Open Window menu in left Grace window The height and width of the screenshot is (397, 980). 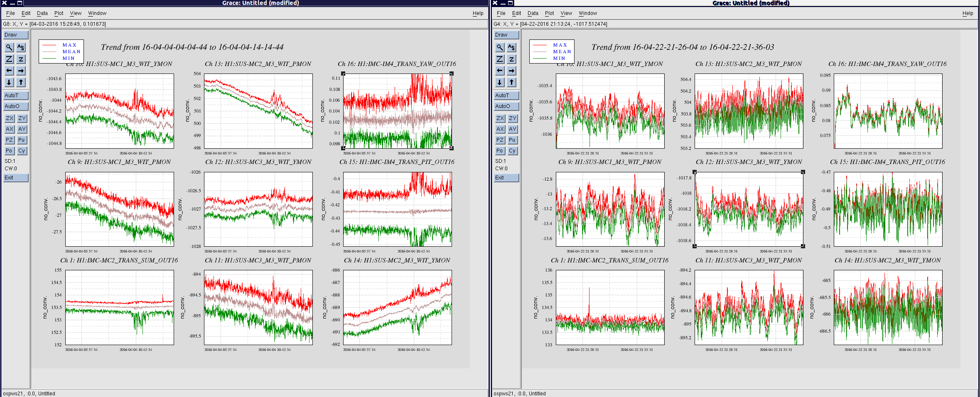[97, 13]
